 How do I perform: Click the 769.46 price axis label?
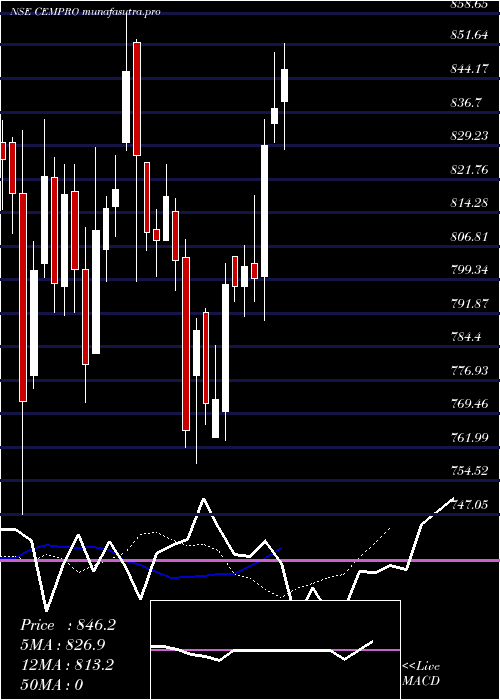coord(469,404)
